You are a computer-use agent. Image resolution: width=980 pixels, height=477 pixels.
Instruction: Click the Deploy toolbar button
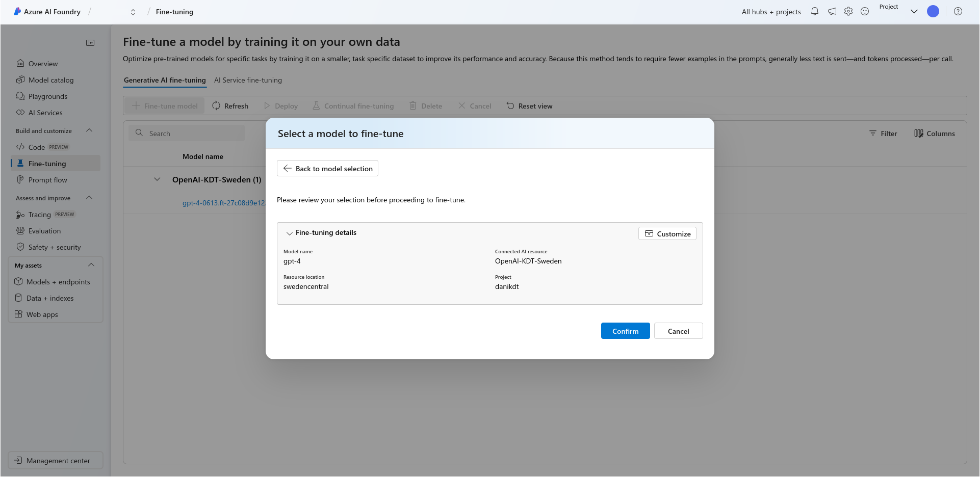pos(281,106)
